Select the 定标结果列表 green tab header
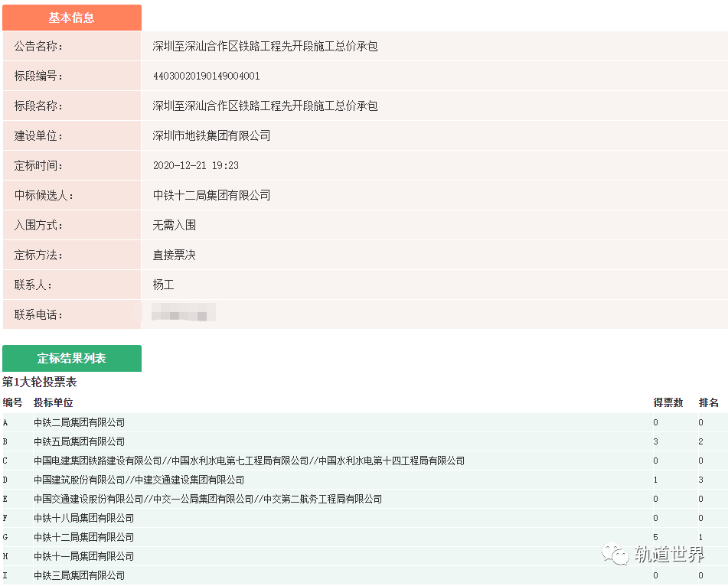Screen dimensions: 728x586 [72, 358]
